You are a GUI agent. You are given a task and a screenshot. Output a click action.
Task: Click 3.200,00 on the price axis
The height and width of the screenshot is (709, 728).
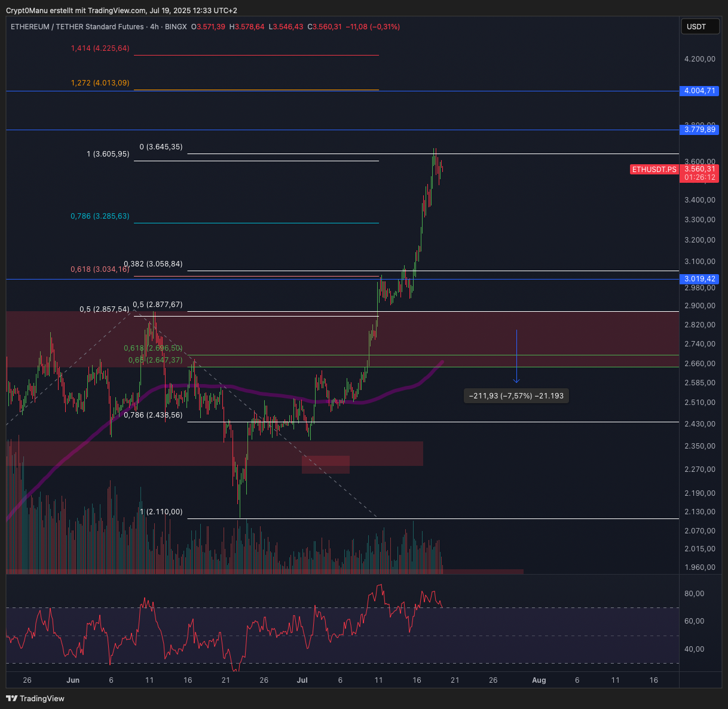[x=699, y=240]
